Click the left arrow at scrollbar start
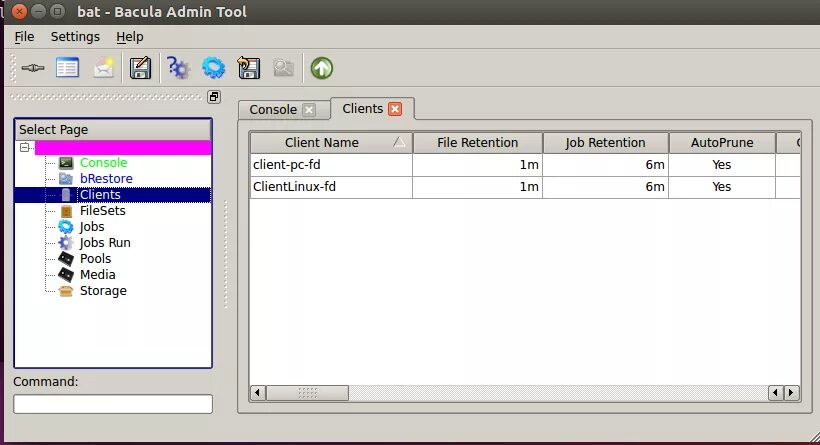Screen dimensions: 820x445 258,393
